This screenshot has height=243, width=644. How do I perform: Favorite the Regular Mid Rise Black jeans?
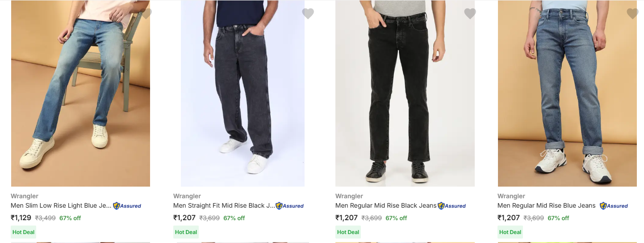point(470,14)
